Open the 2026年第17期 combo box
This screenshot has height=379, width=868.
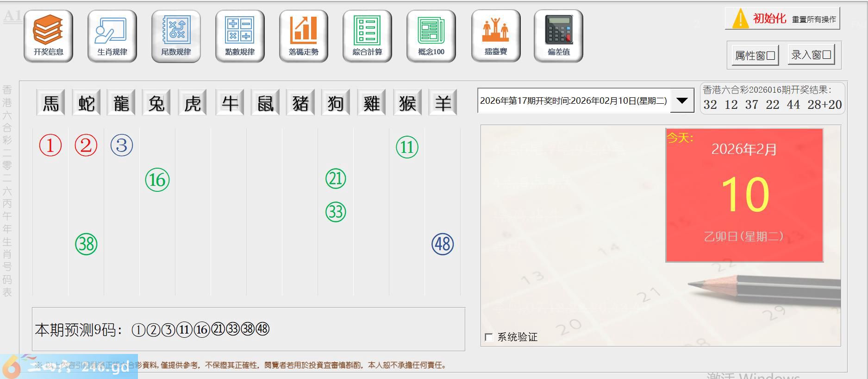[x=573, y=101]
